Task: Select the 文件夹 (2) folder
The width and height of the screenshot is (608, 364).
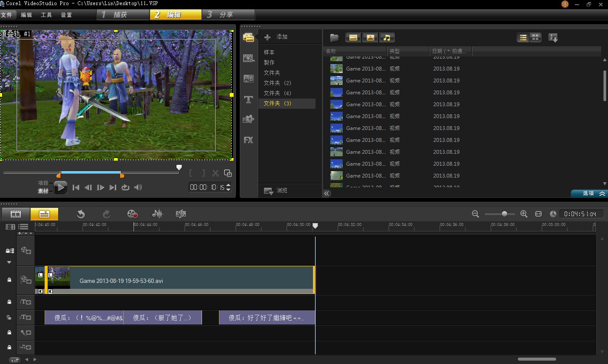Action: point(277,83)
